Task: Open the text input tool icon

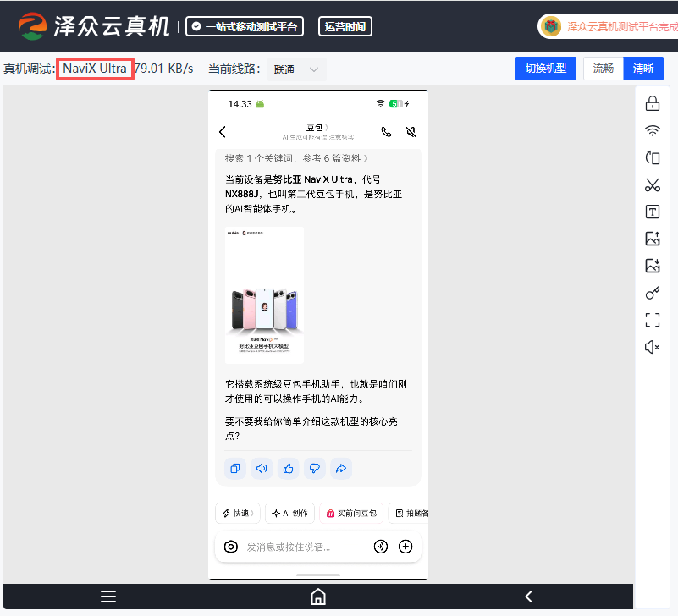Action: click(652, 212)
